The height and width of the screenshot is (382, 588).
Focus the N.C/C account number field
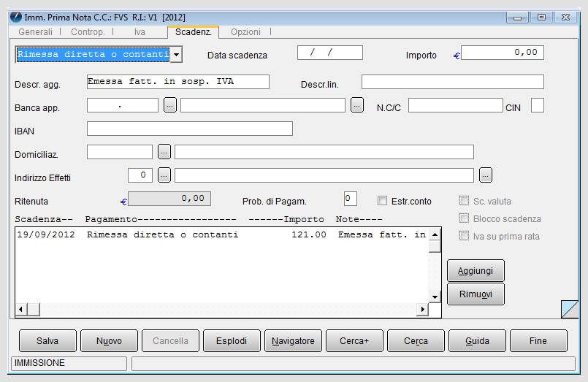point(456,105)
